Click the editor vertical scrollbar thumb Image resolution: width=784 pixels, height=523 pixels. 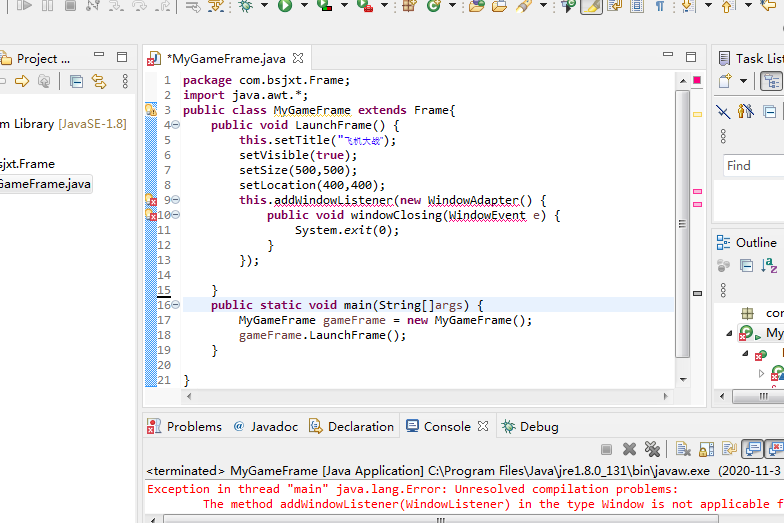click(682, 224)
